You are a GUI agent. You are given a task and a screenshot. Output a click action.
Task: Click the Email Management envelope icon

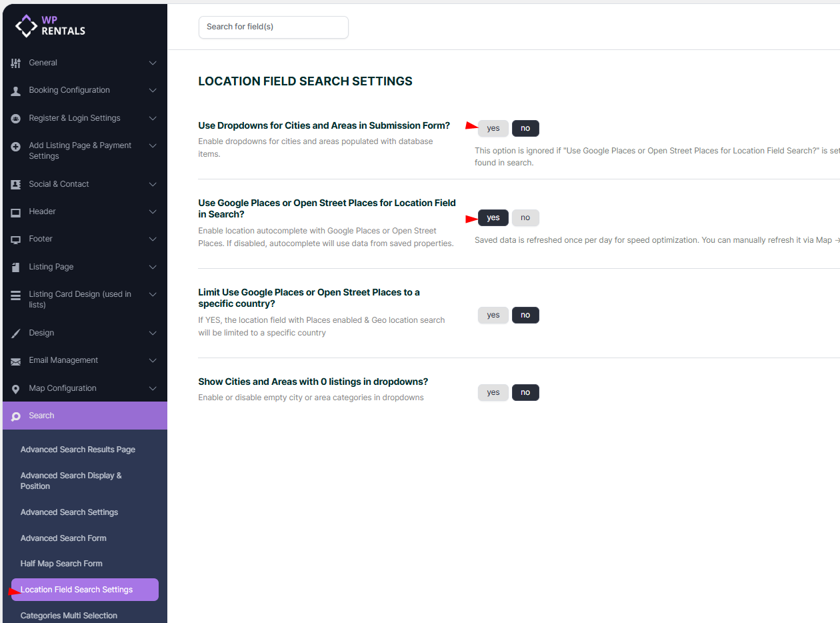coord(16,361)
